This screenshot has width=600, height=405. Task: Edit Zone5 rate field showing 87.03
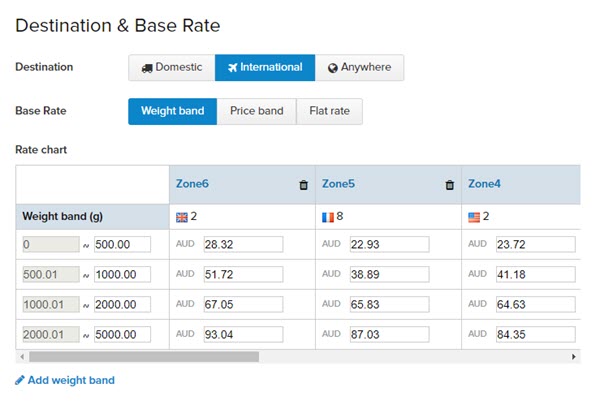pos(390,335)
